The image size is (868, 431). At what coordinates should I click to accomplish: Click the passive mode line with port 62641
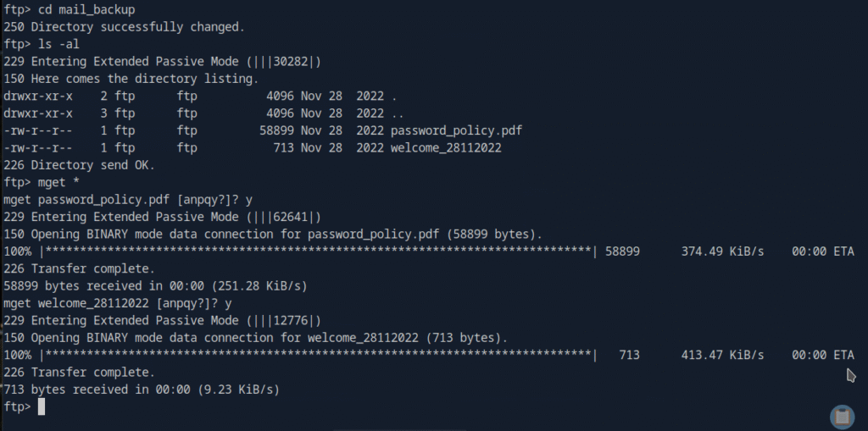click(x=162, y=217)
